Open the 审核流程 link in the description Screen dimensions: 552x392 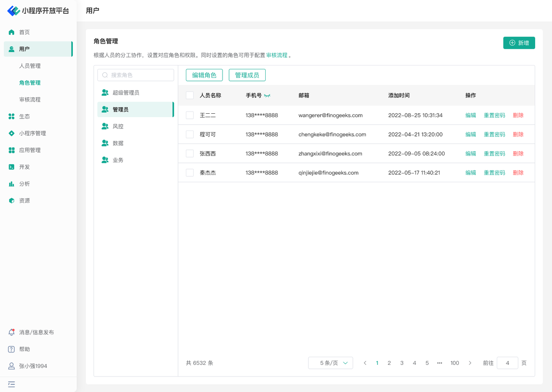(277, 56)
